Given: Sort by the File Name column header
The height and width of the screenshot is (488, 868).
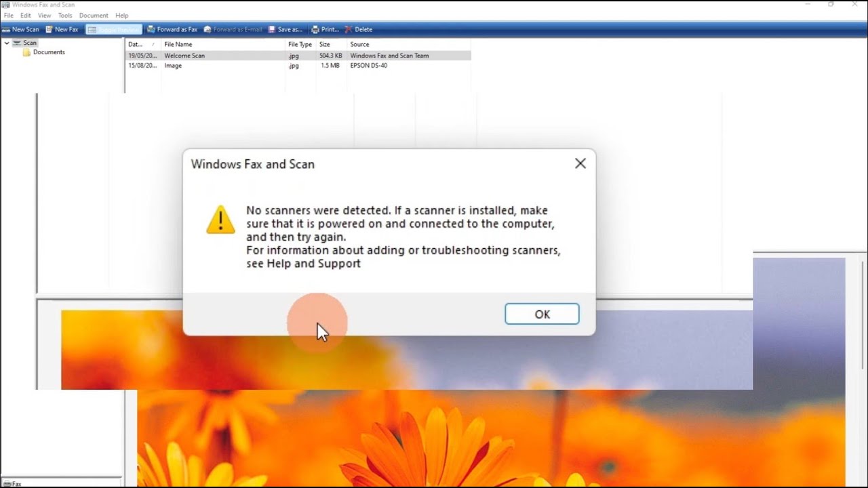Looking at the screenshot, I should coord(222,45).
